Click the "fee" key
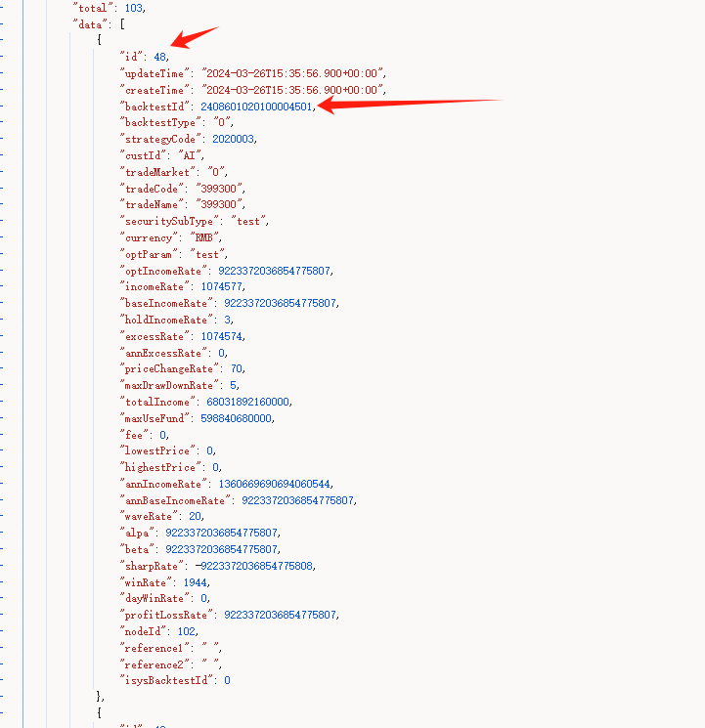The height and width of the screenshot is (728, 705). [x=134, y=435]
